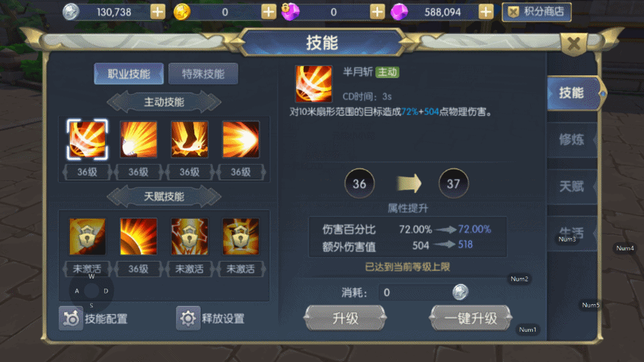Select the 半月斩 skill icon in active skills

pyautogui.click(x=88, y=139)
